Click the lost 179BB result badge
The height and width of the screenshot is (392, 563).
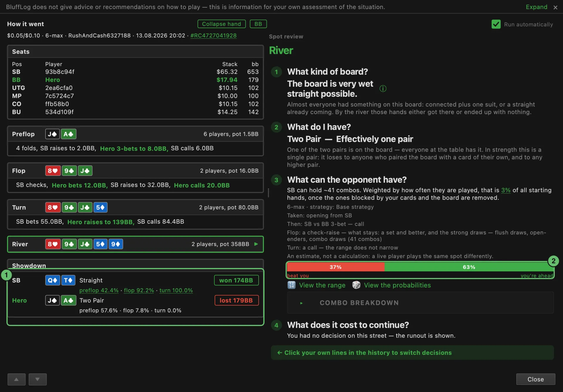[236, 300]
